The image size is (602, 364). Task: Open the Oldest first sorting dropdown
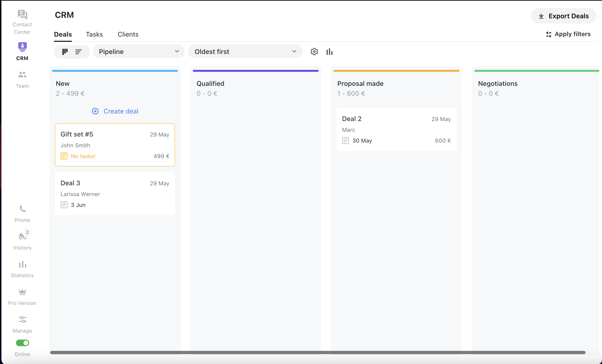245,52
